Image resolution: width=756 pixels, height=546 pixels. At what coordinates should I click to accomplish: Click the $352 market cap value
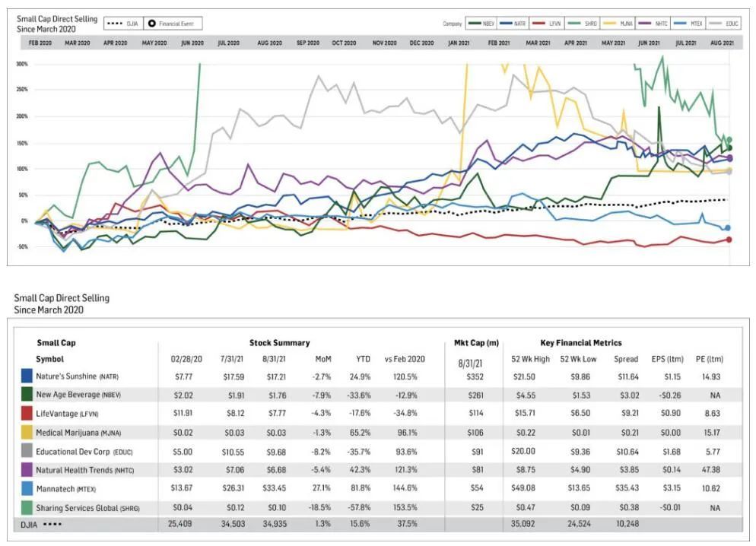click(475, 376)
